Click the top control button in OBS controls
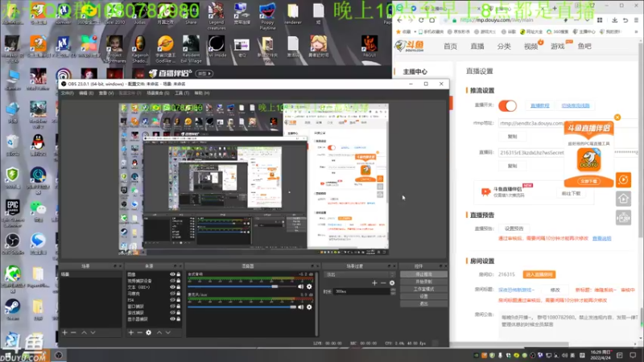 [x=424, y=274]
